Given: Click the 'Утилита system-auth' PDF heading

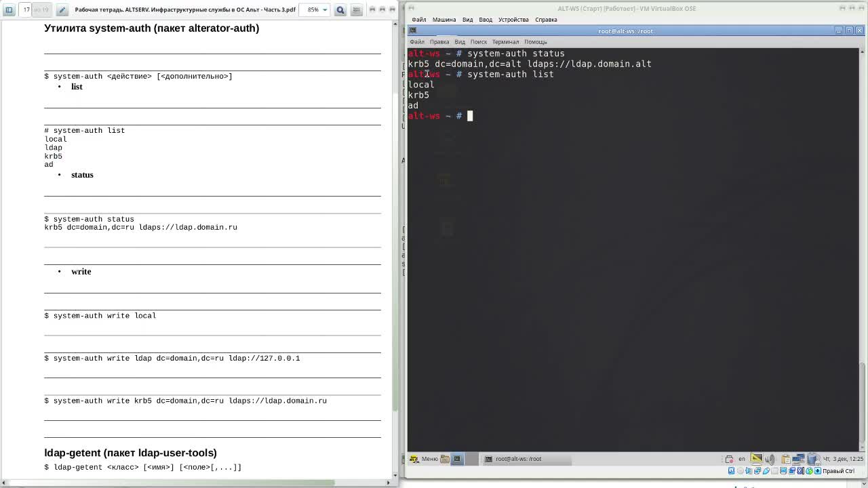Looking at the screenshot, I should click(151, 28).
